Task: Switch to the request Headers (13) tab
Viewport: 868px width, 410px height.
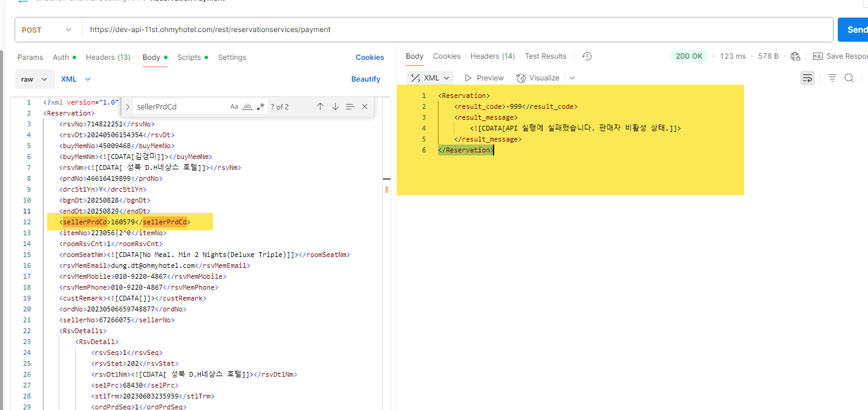Action: 108,57
